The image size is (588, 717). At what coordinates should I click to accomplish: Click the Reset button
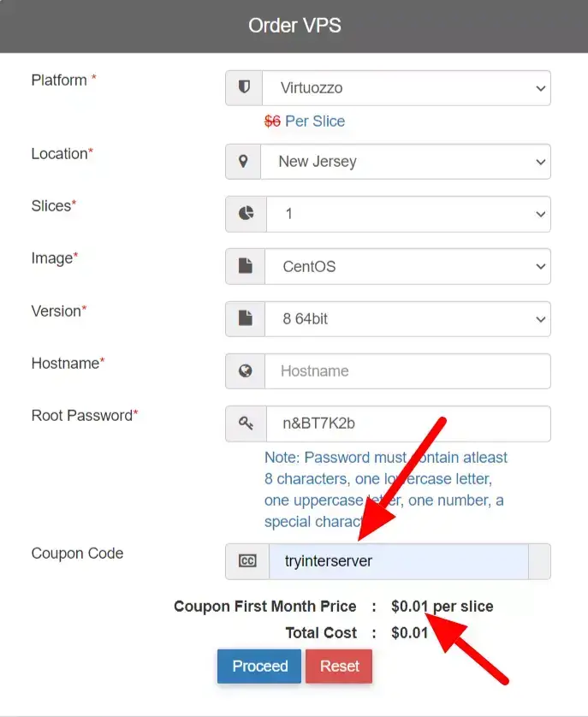click(338, 666)
